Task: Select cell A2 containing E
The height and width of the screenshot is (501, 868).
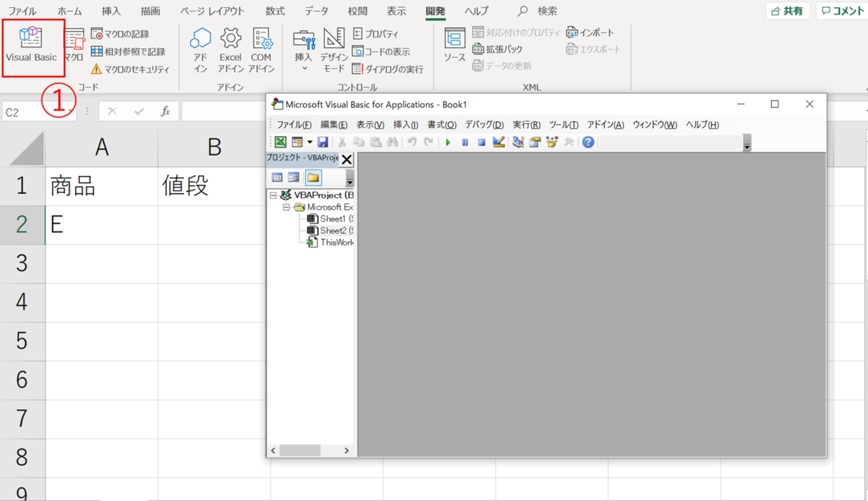Action: [102, 225]
